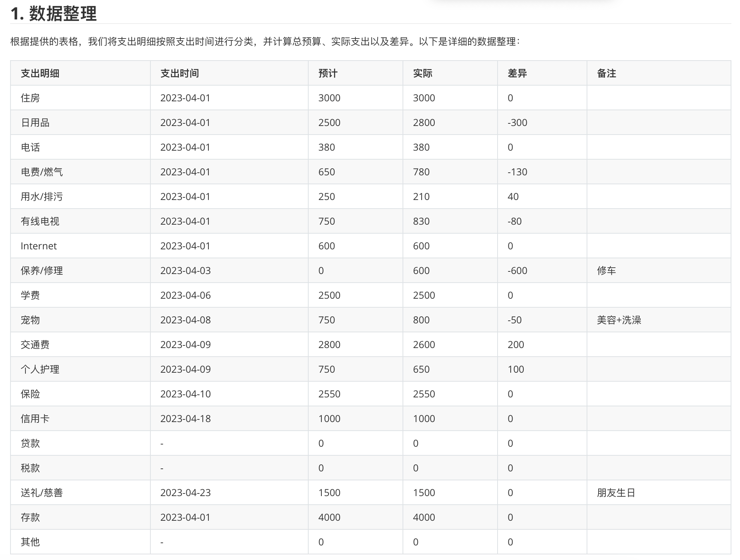Click the 交通费 actual value 2600
This screenshot has height=560, width=740.
pos(424,345)
